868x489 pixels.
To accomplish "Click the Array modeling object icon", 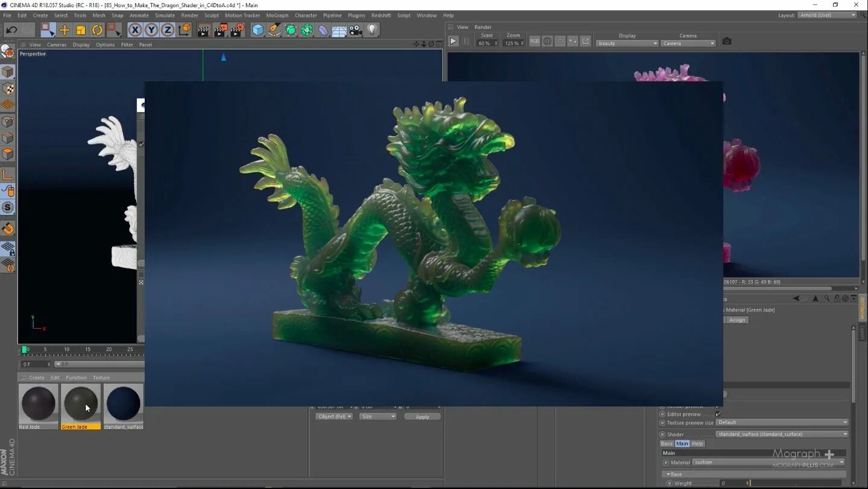I will click(x=307, y=30).
